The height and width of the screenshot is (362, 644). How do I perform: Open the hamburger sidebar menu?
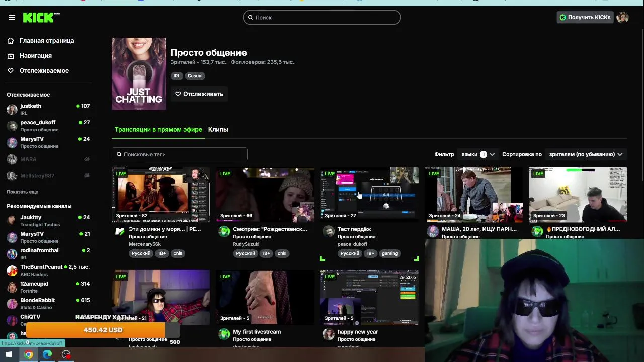point(12,18)
